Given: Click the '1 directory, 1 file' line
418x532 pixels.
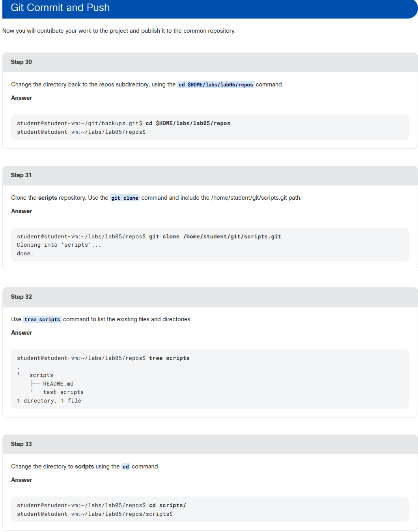Looking at the screenshot, I should coord(49,401).
